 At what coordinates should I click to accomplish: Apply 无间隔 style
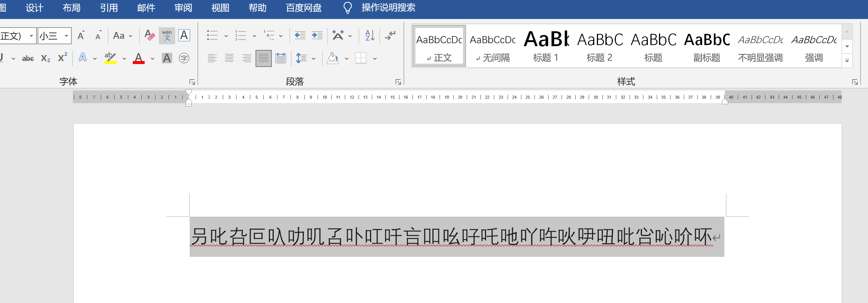pyautogui.click(x=493, y=46)
